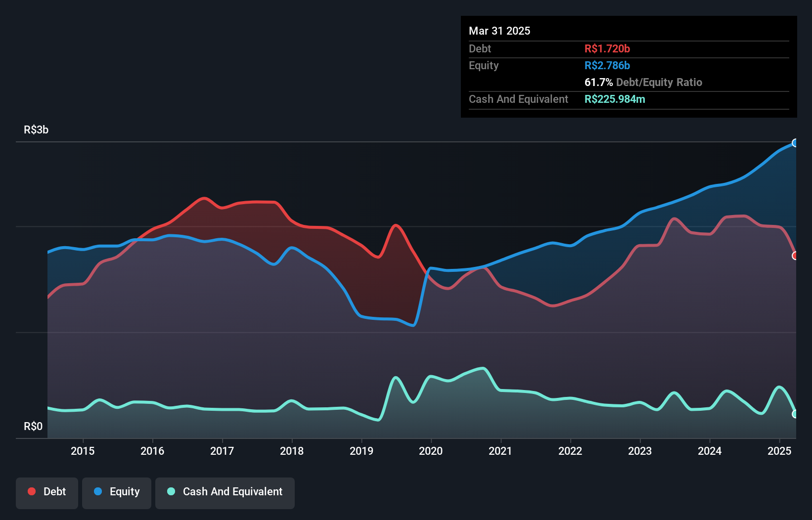Click the blue Equity legend dot
Viewport: 812px width, 520px height.
point(98,491)
